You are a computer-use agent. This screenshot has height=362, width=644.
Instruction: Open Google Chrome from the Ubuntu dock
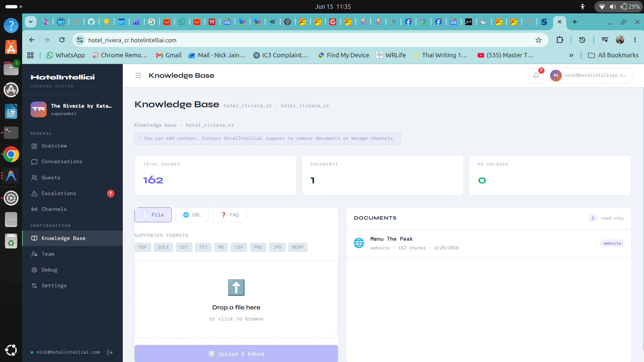coord(11,155)
